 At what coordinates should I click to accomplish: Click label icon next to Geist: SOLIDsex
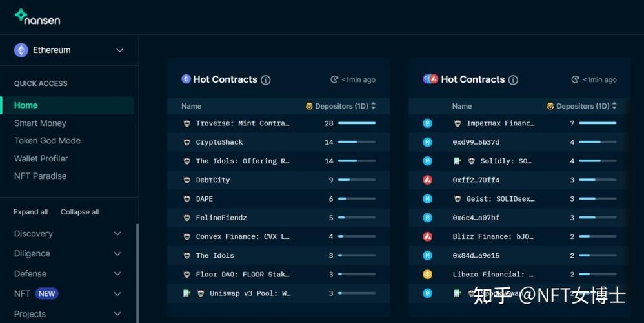458,199
